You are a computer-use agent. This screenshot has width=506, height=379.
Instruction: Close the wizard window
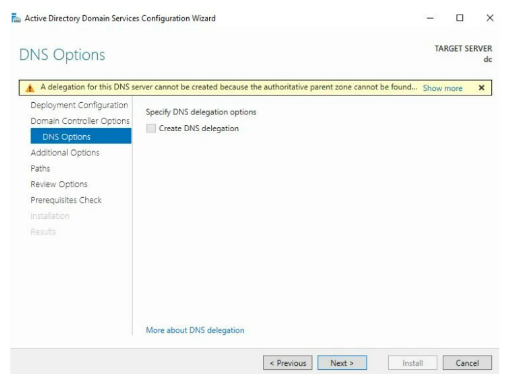tap(490, 18)
